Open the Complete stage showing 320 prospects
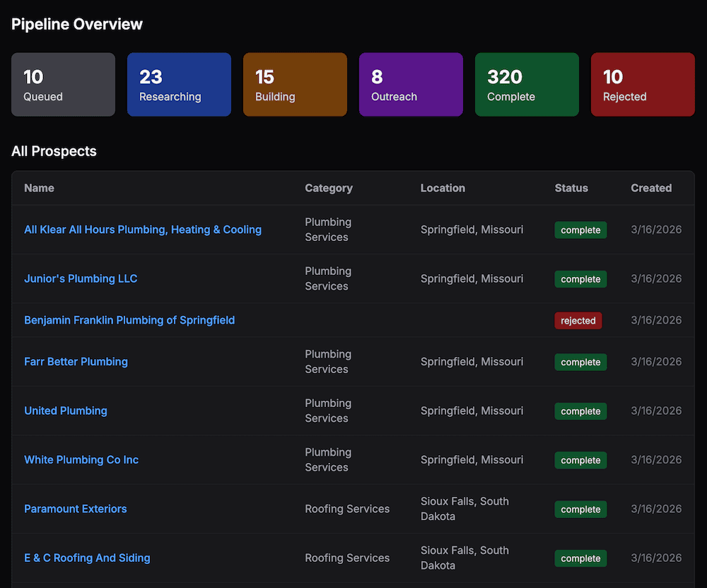The image size is (707, 588). click(527, 84)
